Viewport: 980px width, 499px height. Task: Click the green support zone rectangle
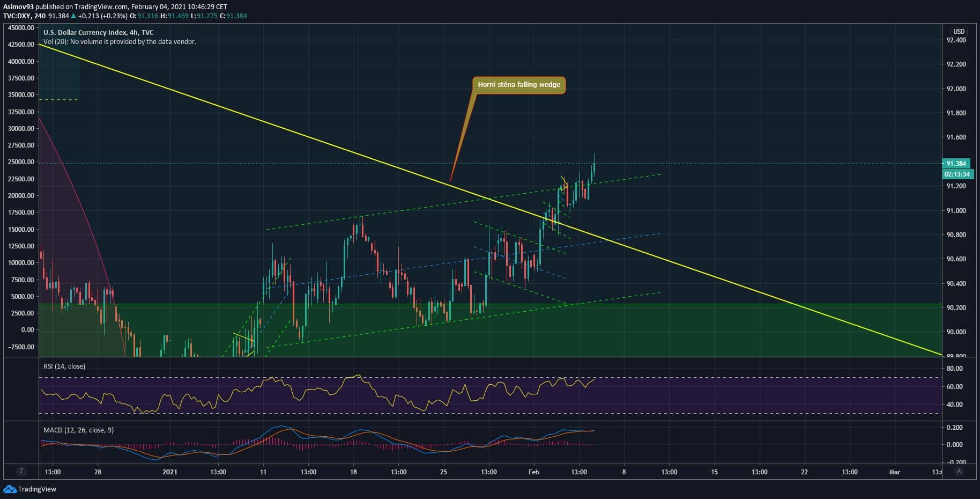tap(751, 333)
